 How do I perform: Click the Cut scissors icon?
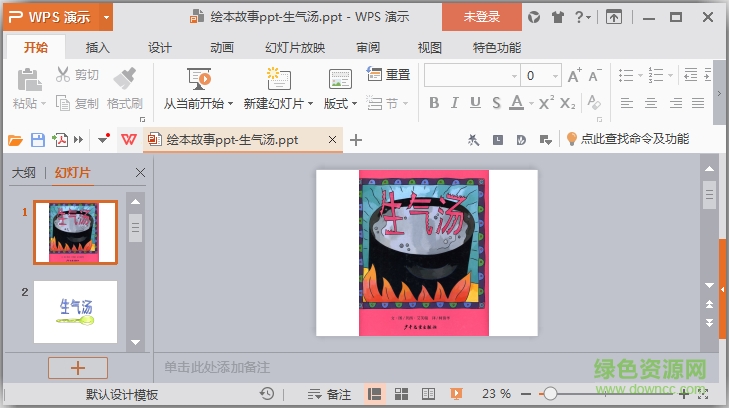[x=63, y=74]
